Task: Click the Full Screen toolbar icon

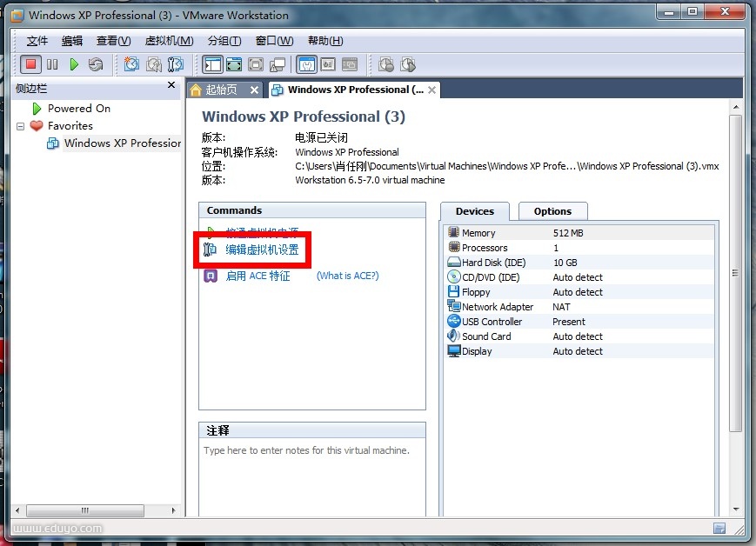Action: click(x=256, y=64)
